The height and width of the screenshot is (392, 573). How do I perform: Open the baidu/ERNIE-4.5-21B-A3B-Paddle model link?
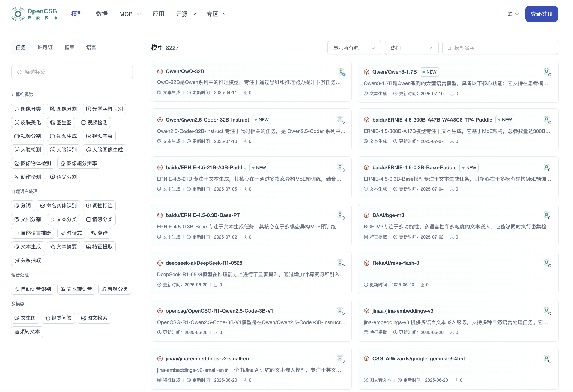coord(206,168)
